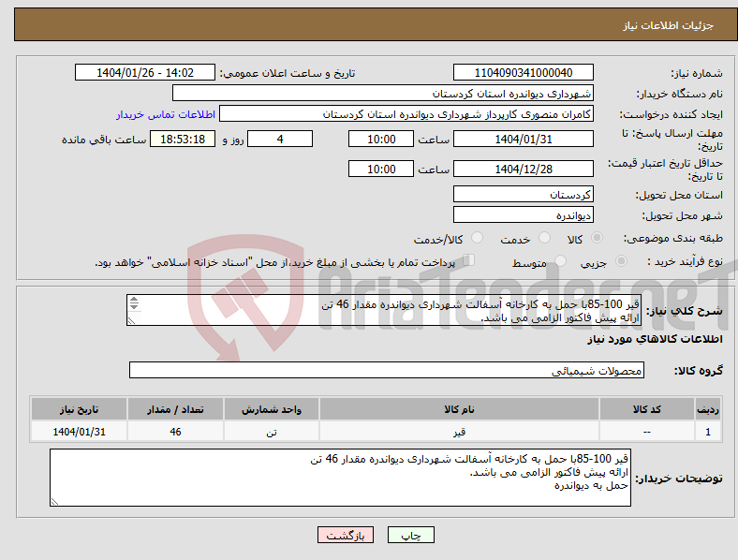Screen dimensions: 738x560
Task: Select the کالا/خدمت radio button
Action: [478, 238]
